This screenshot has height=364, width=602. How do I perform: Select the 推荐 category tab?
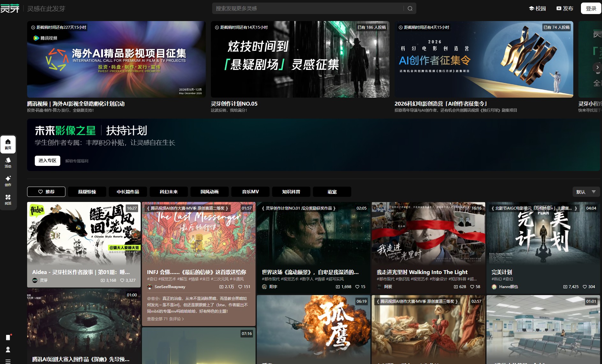46,192
